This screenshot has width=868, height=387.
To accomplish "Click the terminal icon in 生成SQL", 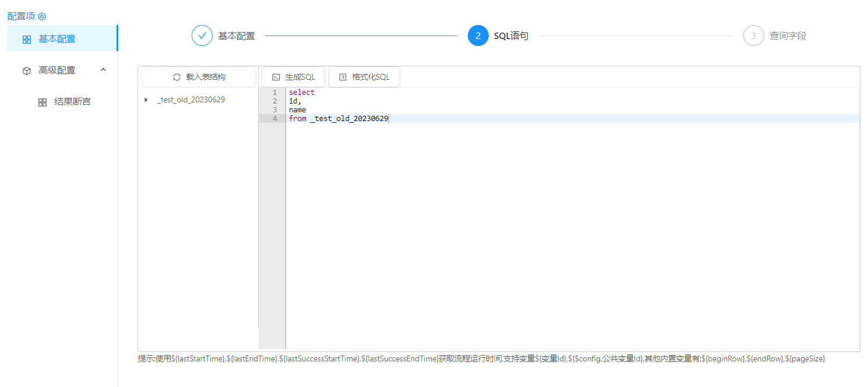I will (x=276, y=77).
